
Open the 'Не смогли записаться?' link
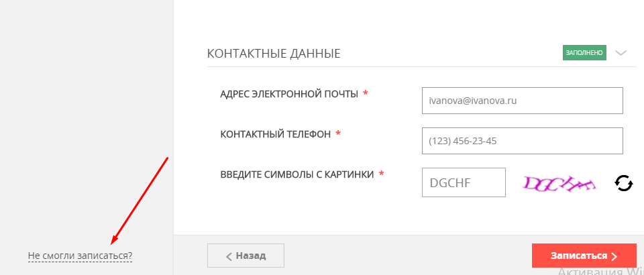coord(80,256)
